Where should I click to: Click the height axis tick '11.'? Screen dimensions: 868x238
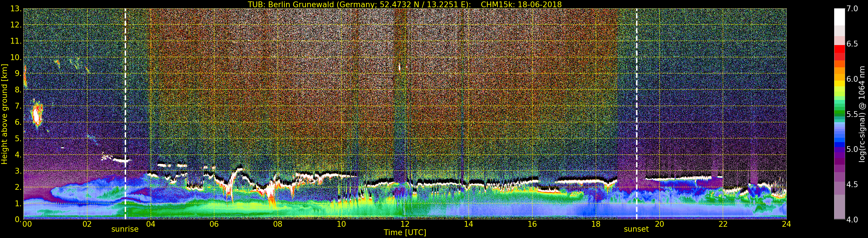[16, 41]
